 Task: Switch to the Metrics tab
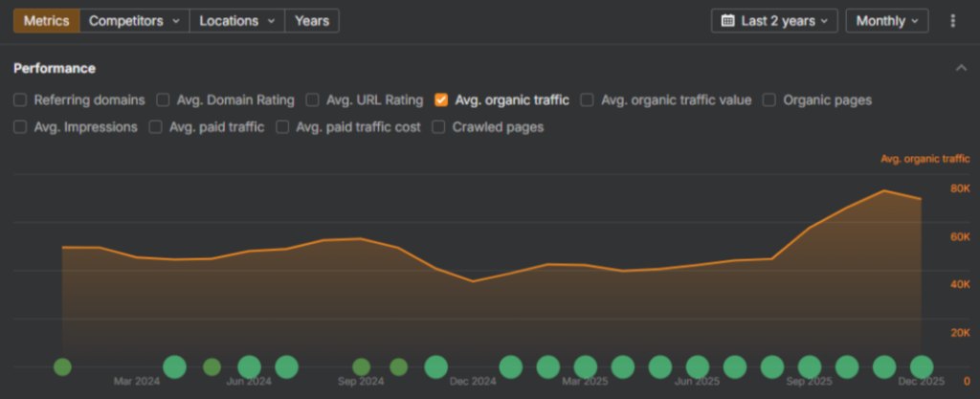click(x=46, y=20)
